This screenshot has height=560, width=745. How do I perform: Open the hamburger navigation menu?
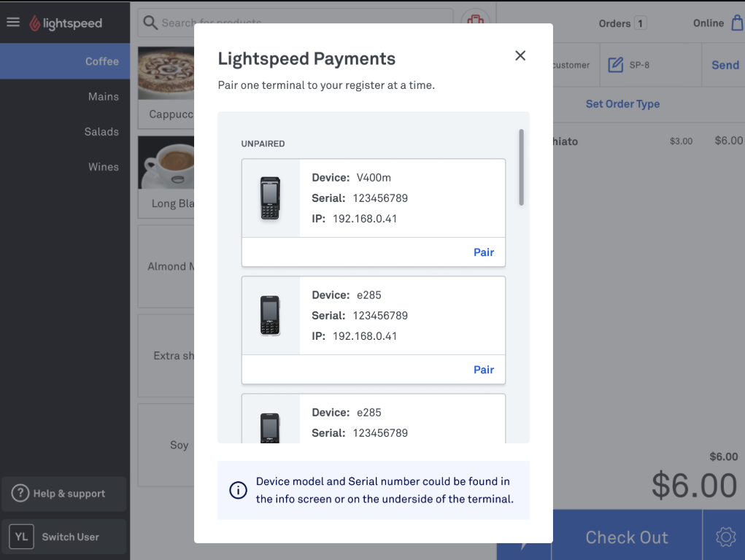13,21
